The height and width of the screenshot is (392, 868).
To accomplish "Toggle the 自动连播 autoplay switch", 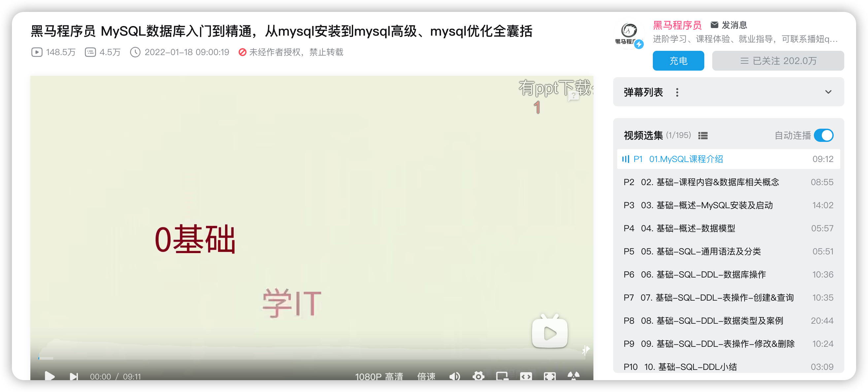I will 823,135.
